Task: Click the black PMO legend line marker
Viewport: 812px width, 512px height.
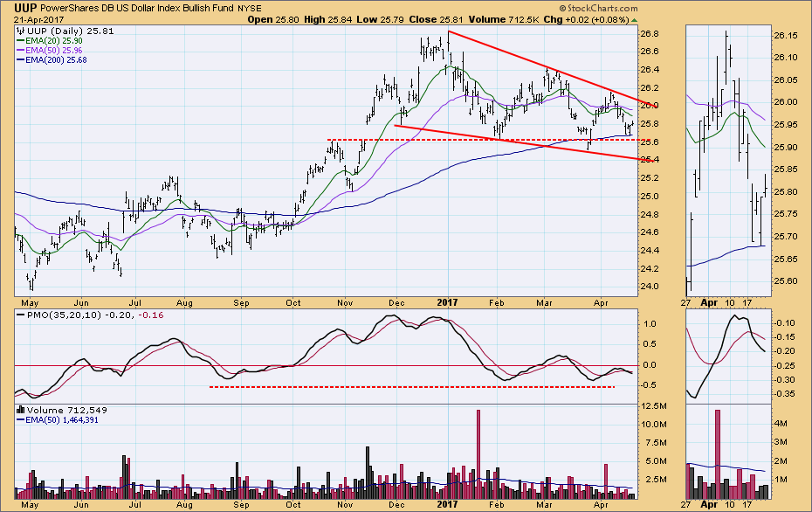Action: (x=21, y=315)
